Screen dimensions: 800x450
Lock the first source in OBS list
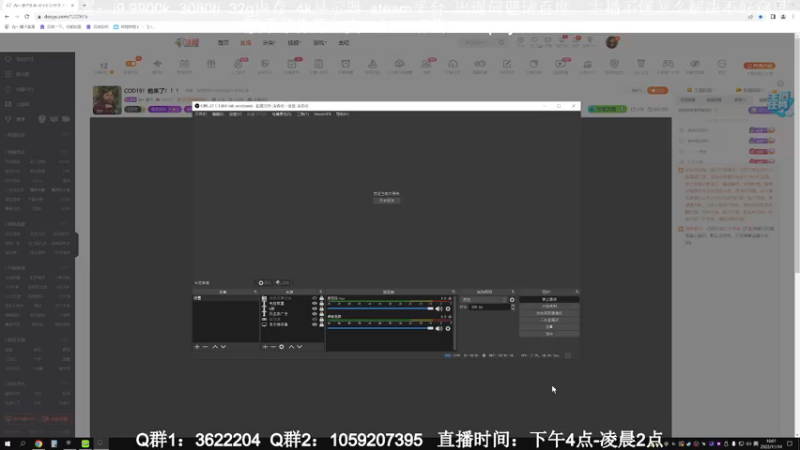pyautogui.click(x=321, y=298)
